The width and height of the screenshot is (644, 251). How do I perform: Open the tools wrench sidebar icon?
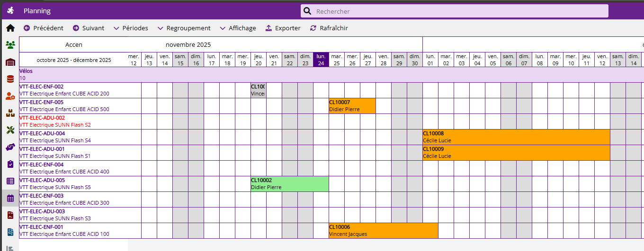point(10,130)
